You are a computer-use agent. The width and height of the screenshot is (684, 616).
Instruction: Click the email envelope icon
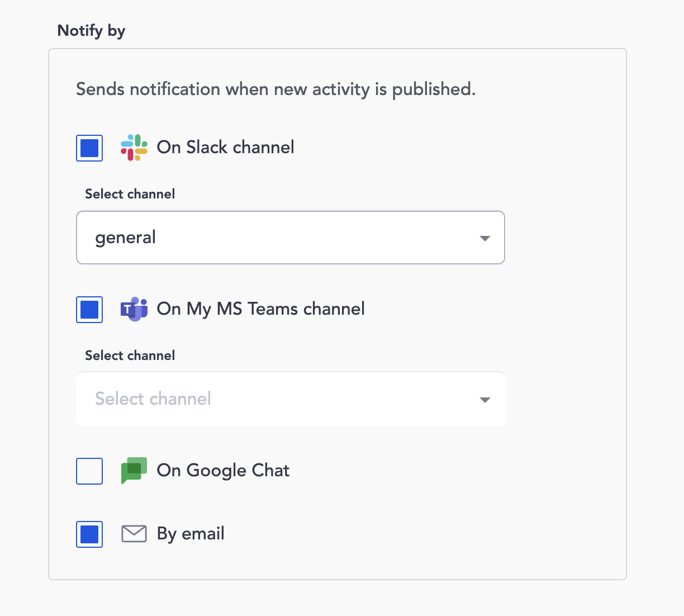coord(134,534)
